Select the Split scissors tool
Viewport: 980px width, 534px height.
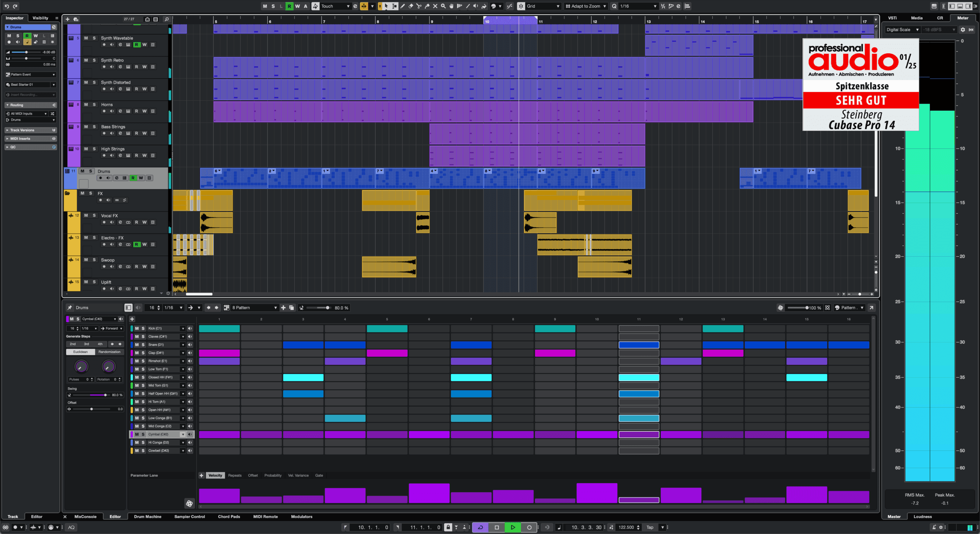coord(419,6)
